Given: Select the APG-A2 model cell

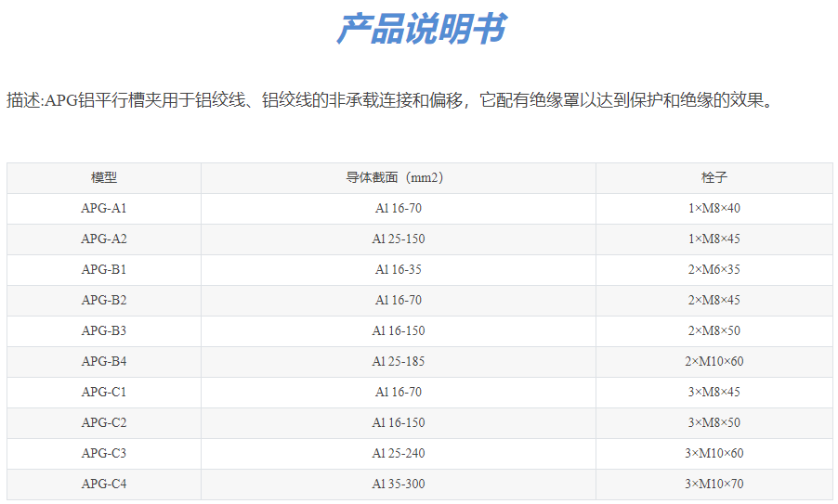Looking at the screenshot, I should click(x=104, y=239).
